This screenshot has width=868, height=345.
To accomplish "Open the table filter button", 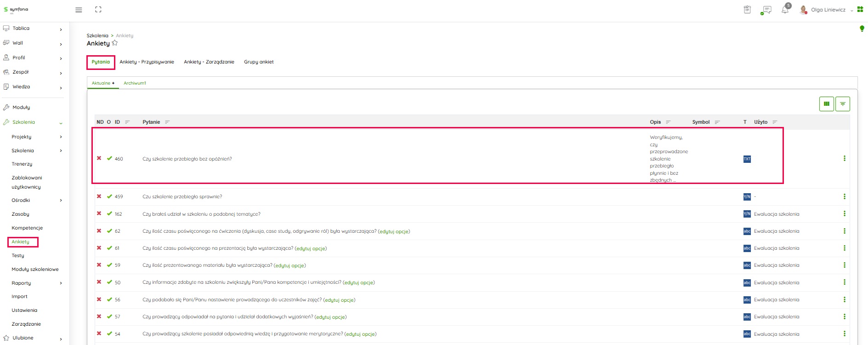I will [842, 104].
